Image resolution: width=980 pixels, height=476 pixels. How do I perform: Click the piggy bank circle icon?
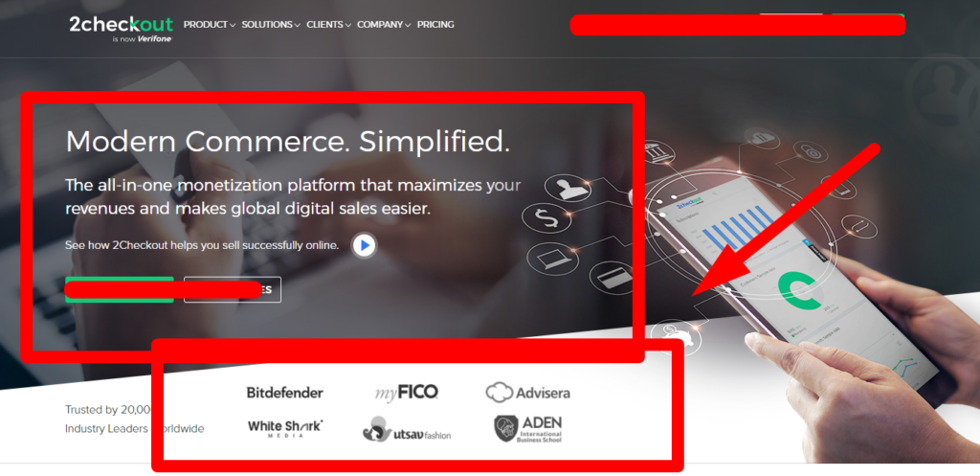tap(675, 332)
